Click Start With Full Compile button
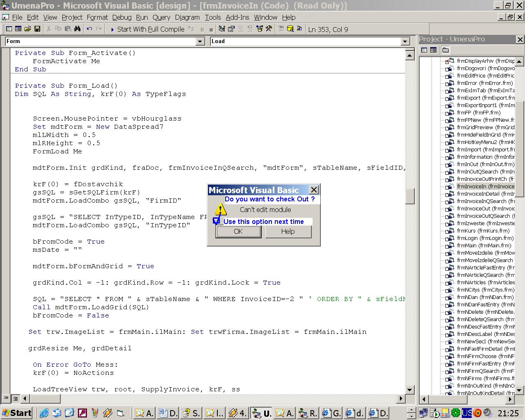The image size is (525, 420). [x=147, y=29]
